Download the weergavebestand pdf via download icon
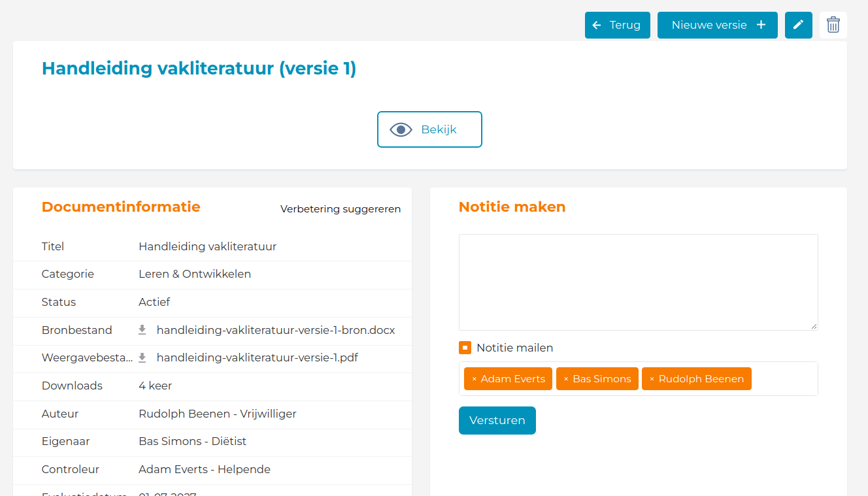The height and width of the screenshot is (496, 868). coord(142,357)
